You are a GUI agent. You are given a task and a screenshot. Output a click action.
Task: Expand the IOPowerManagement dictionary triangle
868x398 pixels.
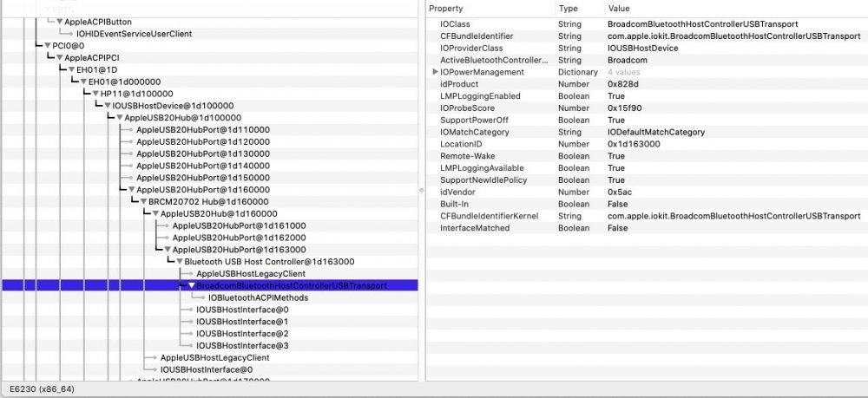435,72
